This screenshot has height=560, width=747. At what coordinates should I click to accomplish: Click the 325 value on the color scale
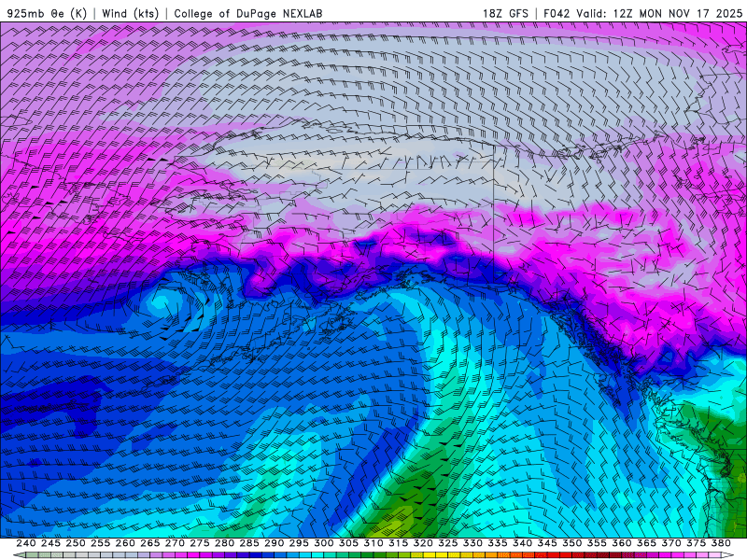pyautogui.click(x=448, y=543)
